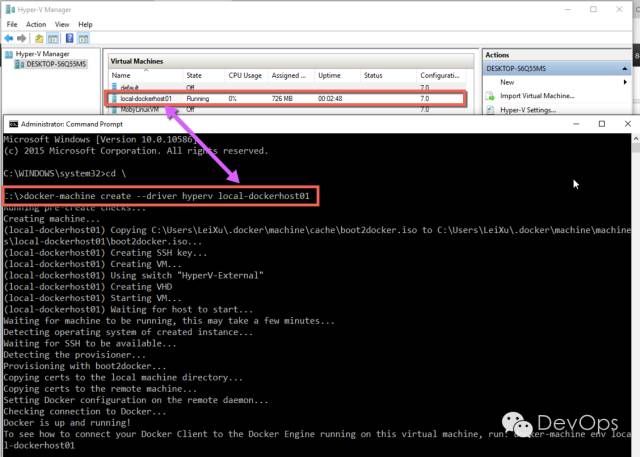Open the Action menu
Viewport: 640px width, 457px height.
pos(36,24)
